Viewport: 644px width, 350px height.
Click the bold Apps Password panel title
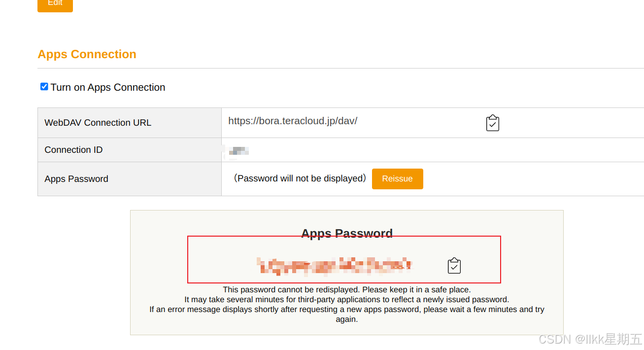347,233
